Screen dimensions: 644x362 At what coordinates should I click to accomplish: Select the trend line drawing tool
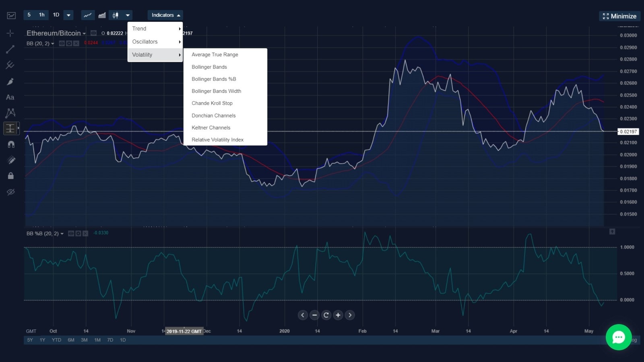point(10,49)
